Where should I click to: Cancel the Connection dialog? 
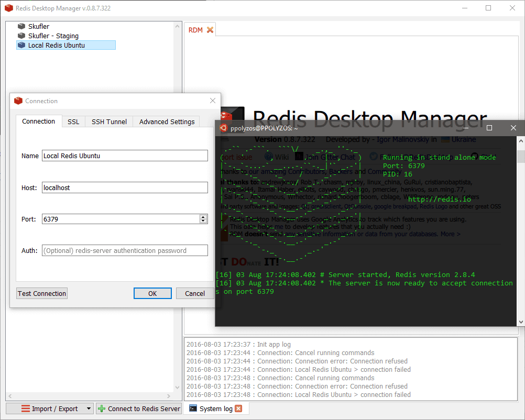pyautogui.click(x=195, y=293)
